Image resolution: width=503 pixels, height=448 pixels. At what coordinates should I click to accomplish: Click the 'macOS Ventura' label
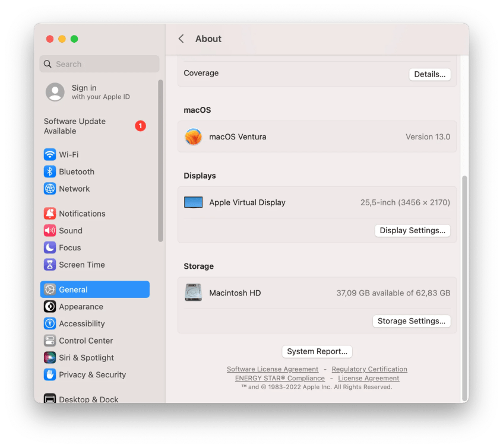pos(238,137)
